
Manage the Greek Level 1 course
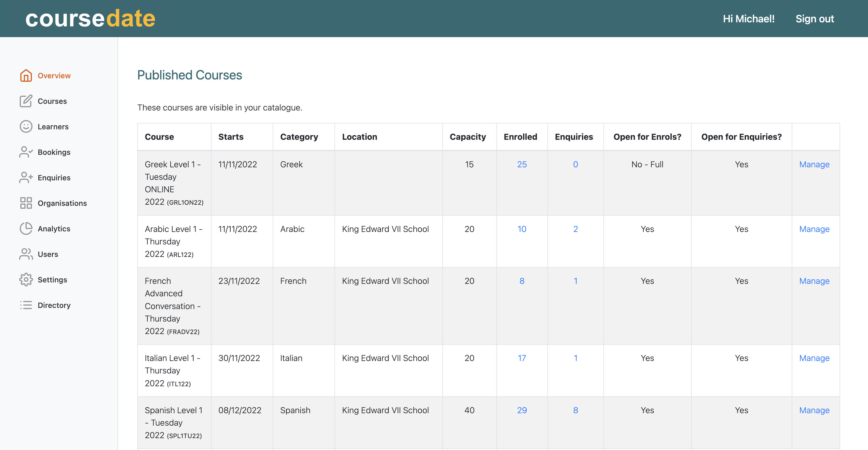pos(814,164)
